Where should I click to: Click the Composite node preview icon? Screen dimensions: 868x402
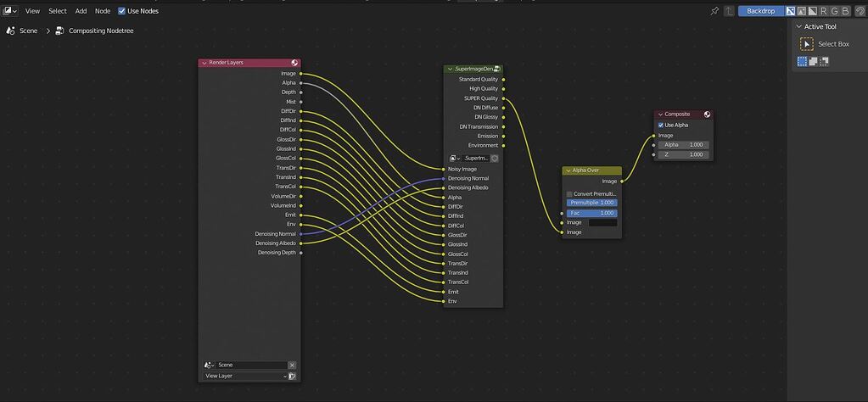(707, 114)
